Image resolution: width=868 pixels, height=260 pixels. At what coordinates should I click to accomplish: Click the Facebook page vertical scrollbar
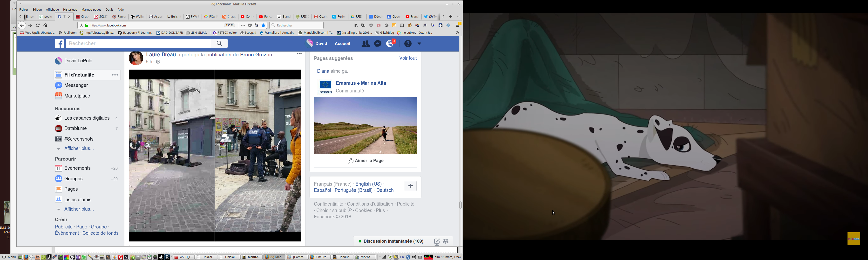(460, 205)
